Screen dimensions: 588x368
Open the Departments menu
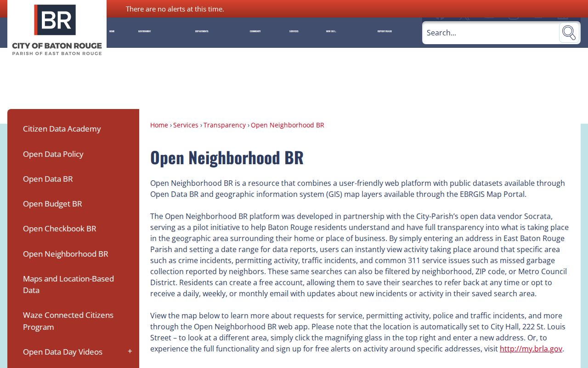tap(202, 31)
